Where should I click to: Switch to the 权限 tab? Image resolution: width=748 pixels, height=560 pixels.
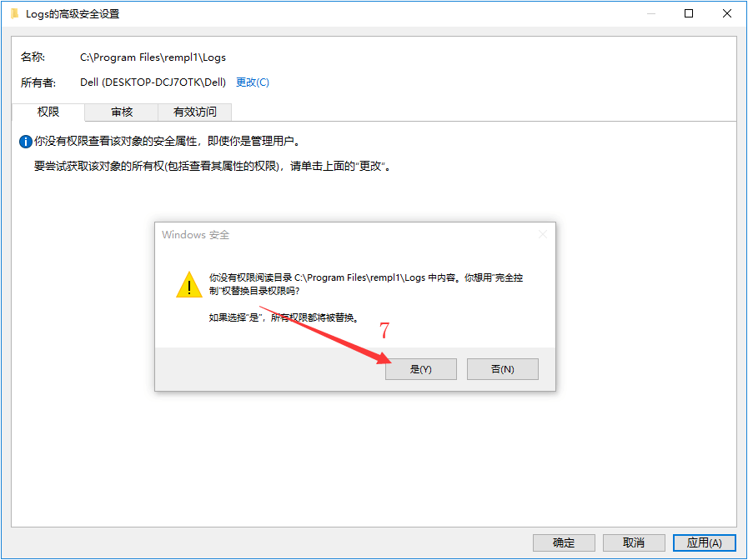48,112
